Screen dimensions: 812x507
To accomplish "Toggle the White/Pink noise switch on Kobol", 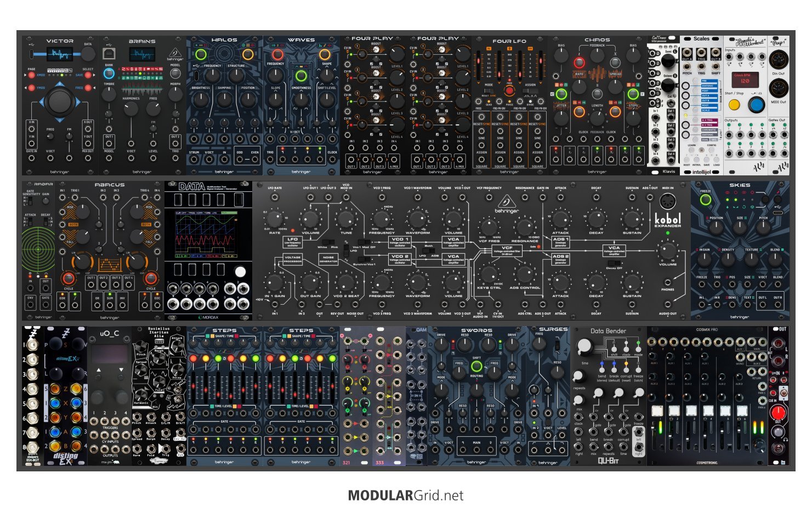I will pos(328,241).
